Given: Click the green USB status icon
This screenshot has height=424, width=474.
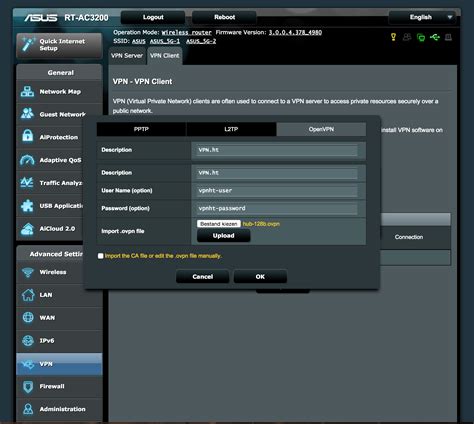Looking at the screenshot, I should pos(435,37).
